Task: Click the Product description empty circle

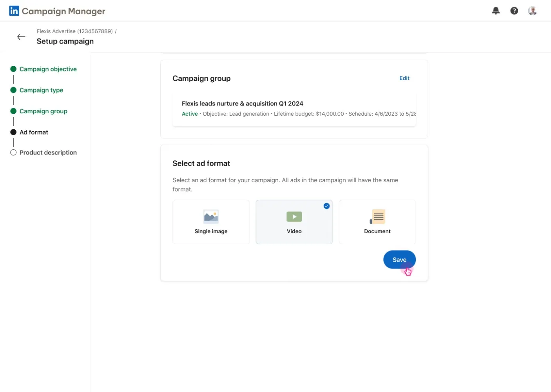Action: (x=13, y=152)
